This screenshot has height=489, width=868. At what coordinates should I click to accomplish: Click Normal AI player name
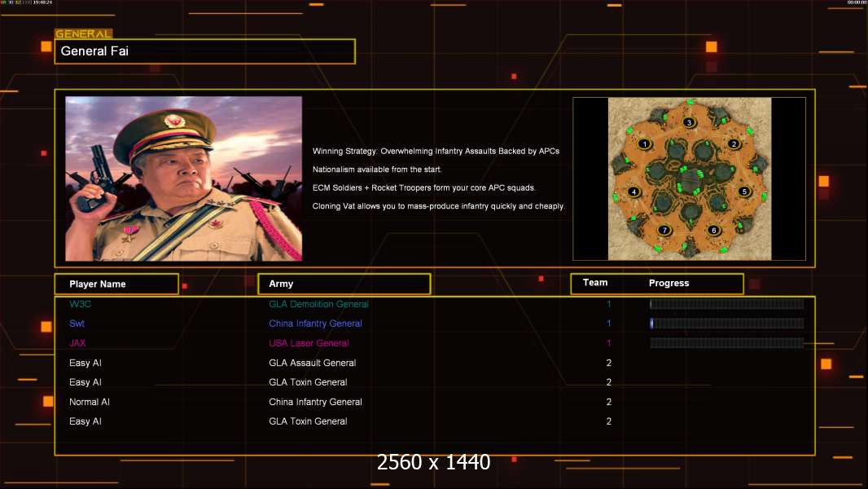pos(90,402)
